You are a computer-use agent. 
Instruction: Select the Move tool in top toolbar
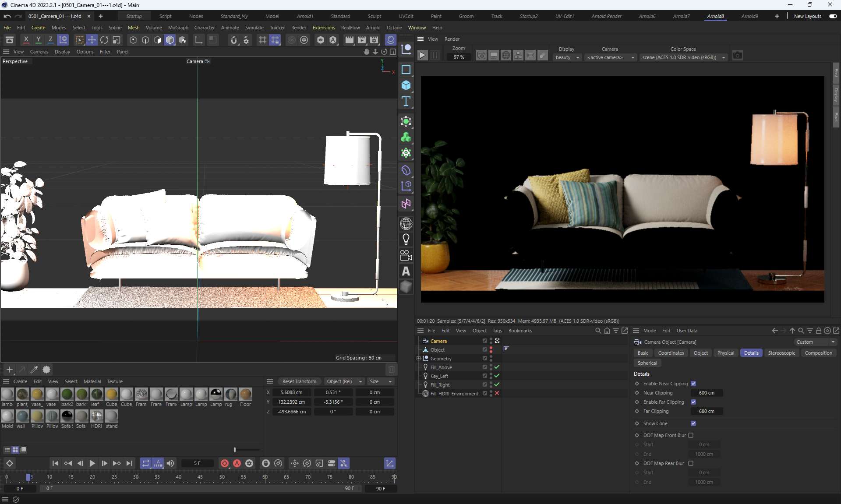[x=92, y=40]
